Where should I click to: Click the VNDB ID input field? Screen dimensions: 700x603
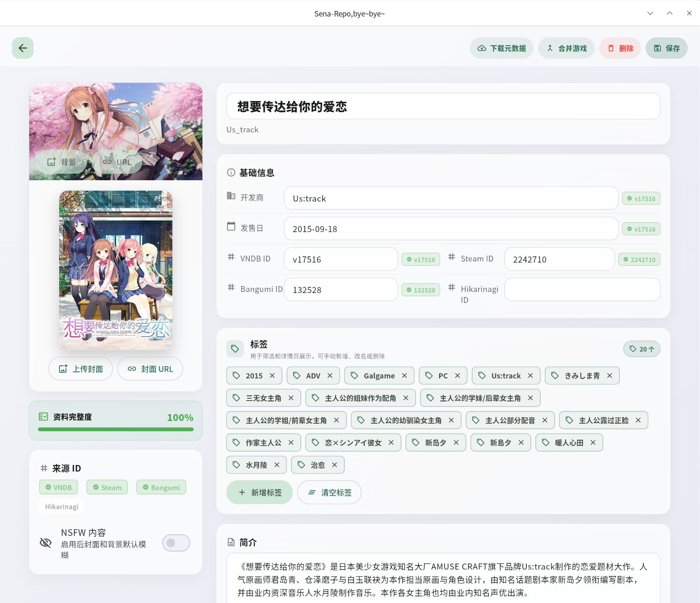pos(341,259)
